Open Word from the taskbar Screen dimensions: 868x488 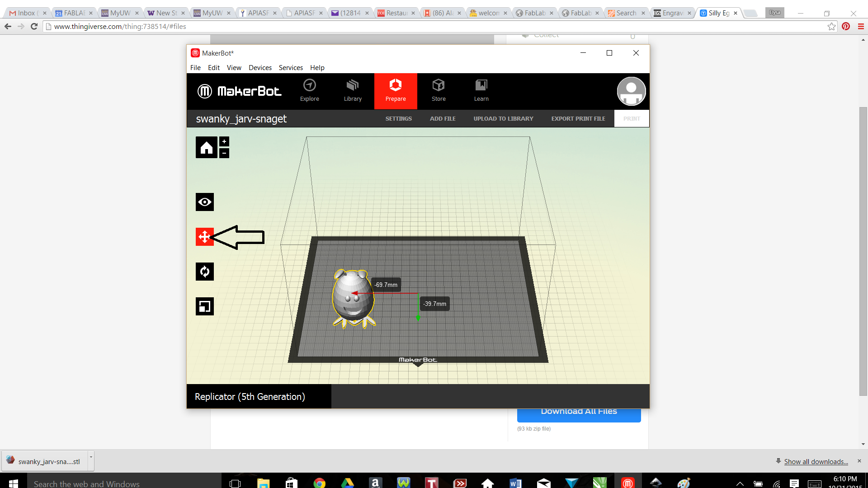point(515,483)
